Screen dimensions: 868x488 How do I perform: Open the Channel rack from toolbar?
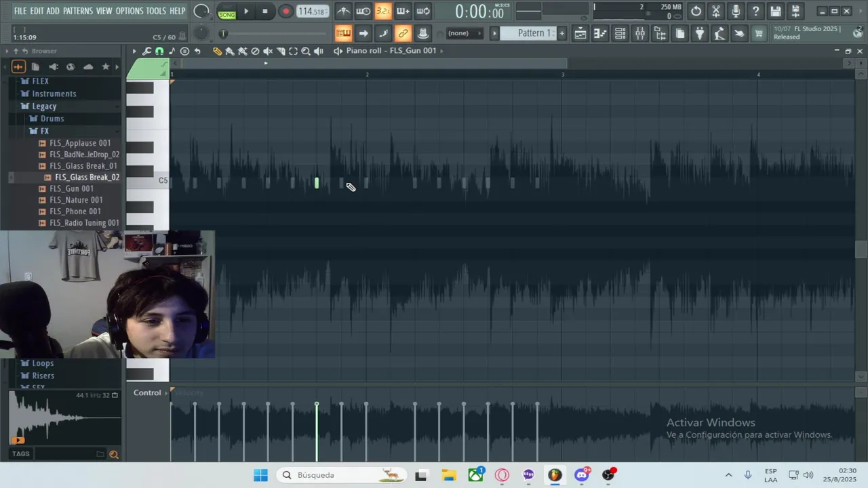click(x=620, y=33)
